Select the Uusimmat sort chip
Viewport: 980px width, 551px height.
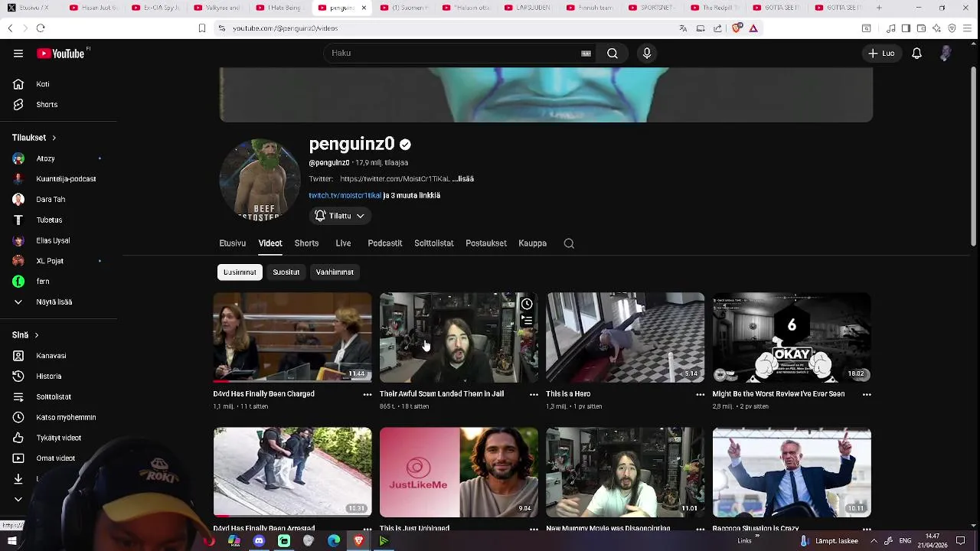240,272
